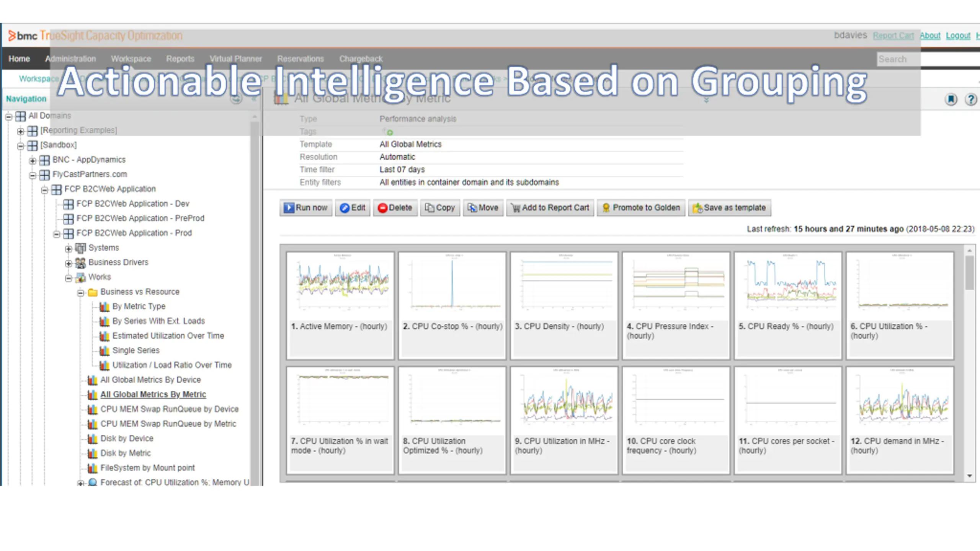Viewport: 980px width, 551px height.
Task: Open the Report Cart link
Action: click(893, 36)
